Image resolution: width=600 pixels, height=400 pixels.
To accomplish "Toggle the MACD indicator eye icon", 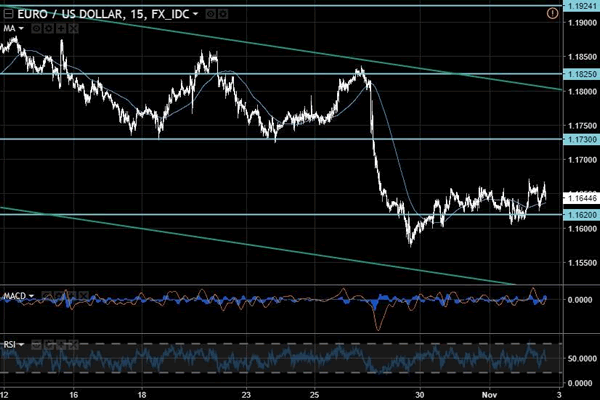I will 46,296.
